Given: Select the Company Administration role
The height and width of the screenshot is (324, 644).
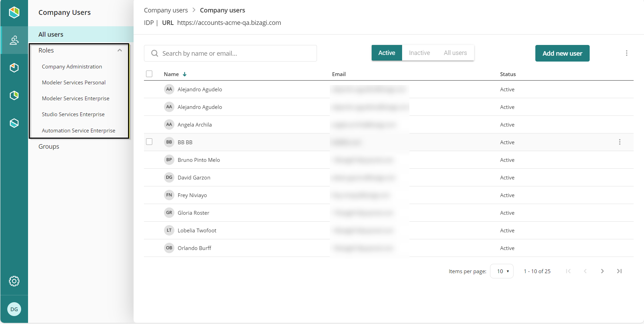Looking at the screenshot, I should (x=72, y=67).
